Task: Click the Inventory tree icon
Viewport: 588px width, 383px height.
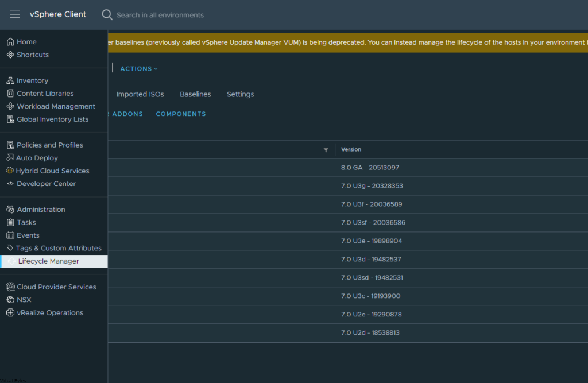Action: pyautogui.click(x=10, y=81)
